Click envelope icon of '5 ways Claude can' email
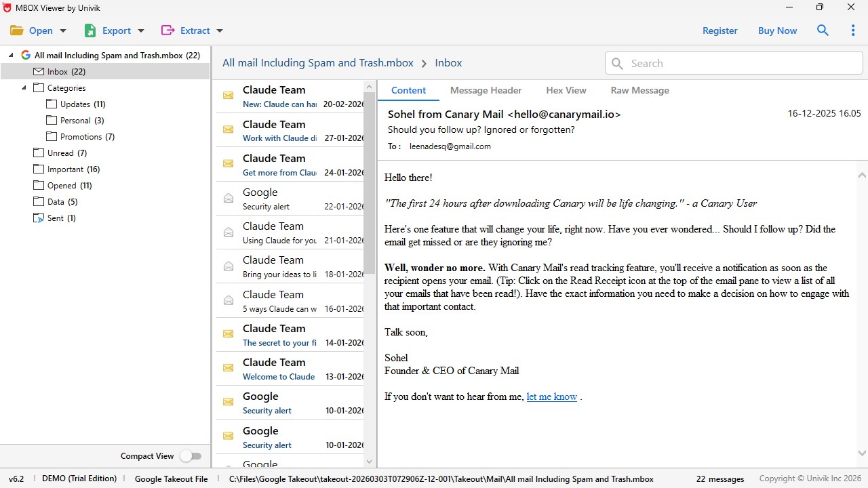Image resolution: width=868 pixels, height=488 pixels. [x=229, y=300]
